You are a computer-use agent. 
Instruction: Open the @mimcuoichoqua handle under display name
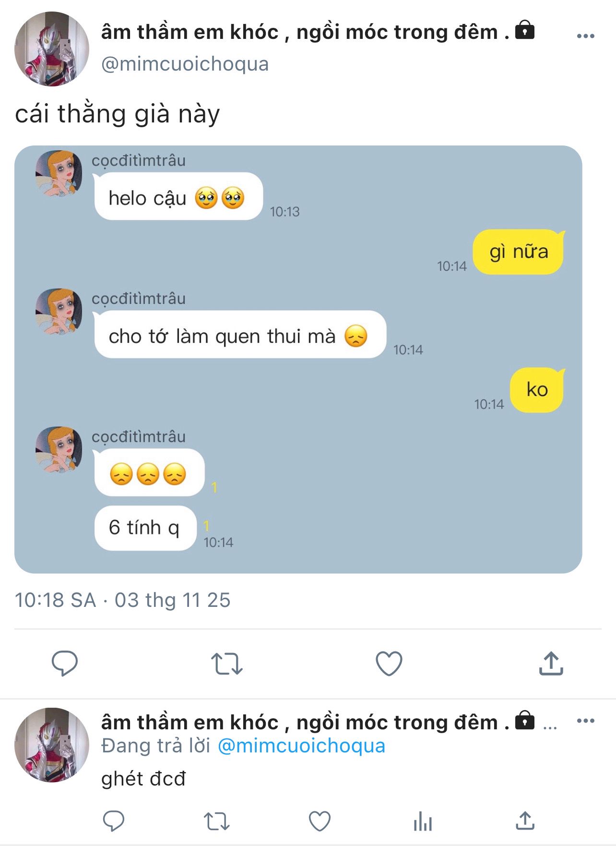pyautogui.click(x=185, y=64)
